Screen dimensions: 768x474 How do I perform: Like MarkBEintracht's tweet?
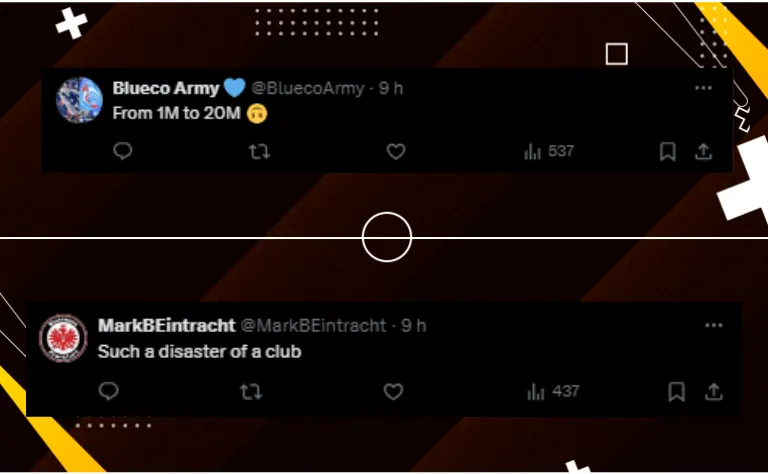point(393,392)
